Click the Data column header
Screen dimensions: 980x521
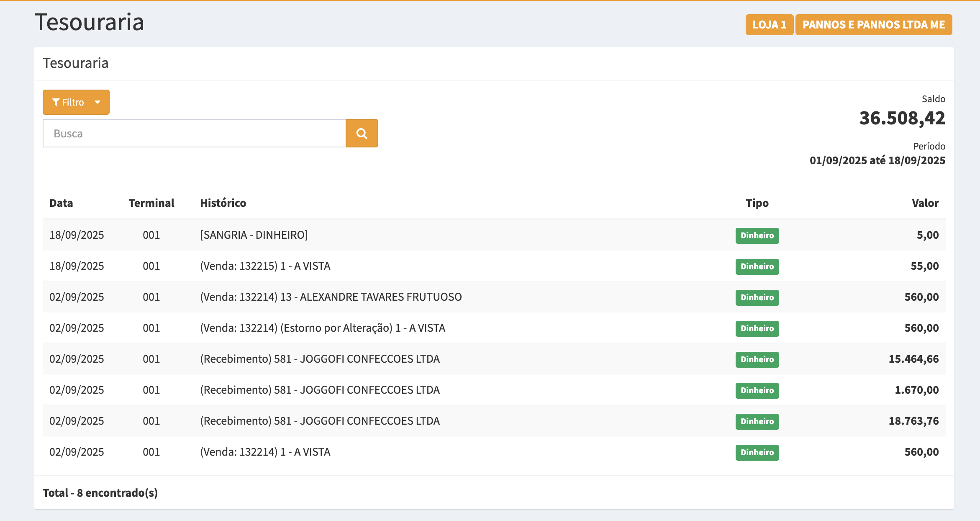(x=61, y=203)
